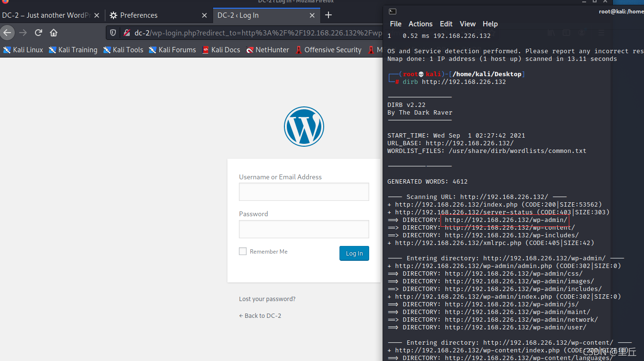Click 'GENERATED WORDS: 4612' line
The image size is (644, 361).
428,181
